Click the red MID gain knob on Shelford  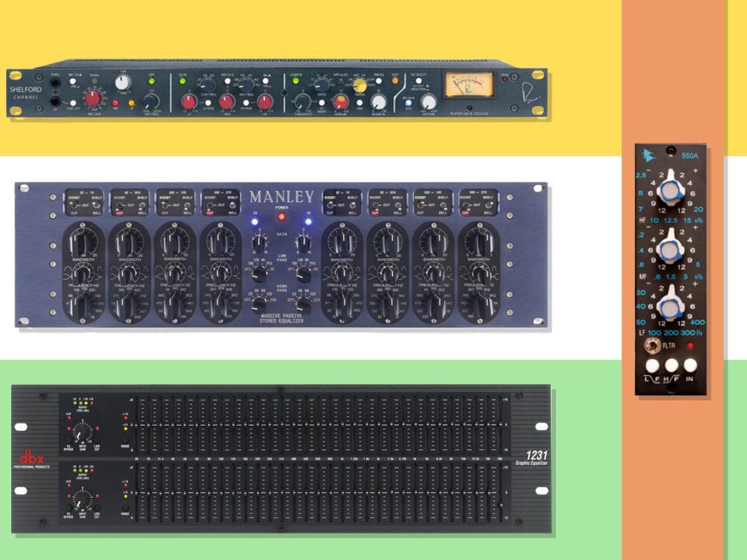(x=226, y=102)
